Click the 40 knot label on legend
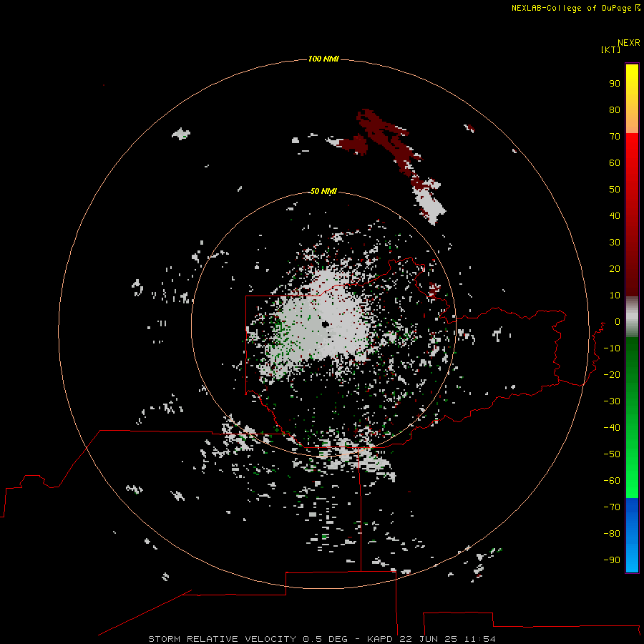 click(615, 216)
